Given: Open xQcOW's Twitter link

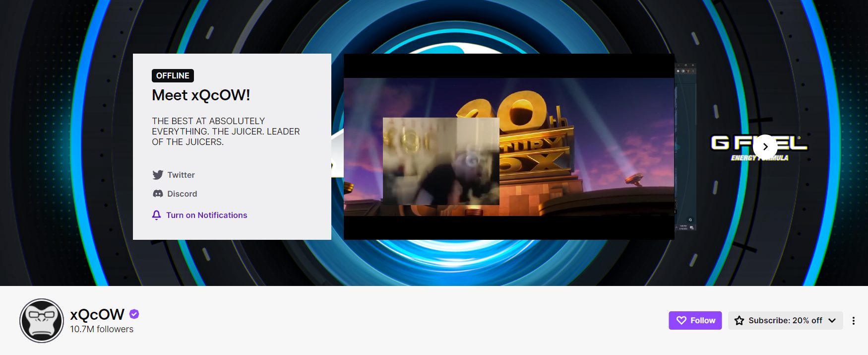Looking at the screenshot, I should 174,175.
